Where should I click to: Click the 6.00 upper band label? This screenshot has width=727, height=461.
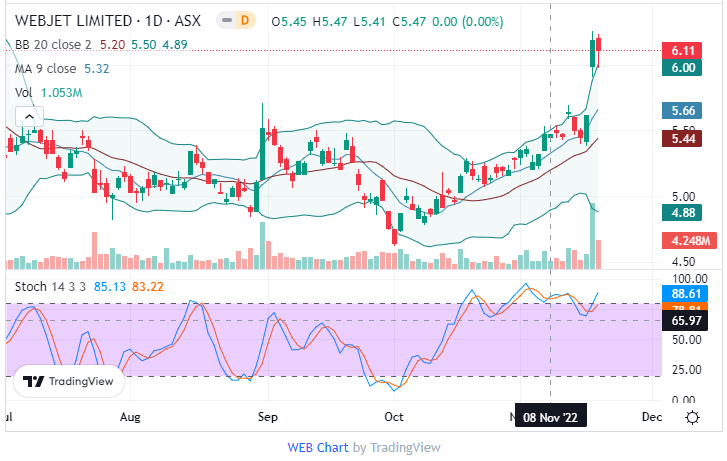(x=684, y=67)
